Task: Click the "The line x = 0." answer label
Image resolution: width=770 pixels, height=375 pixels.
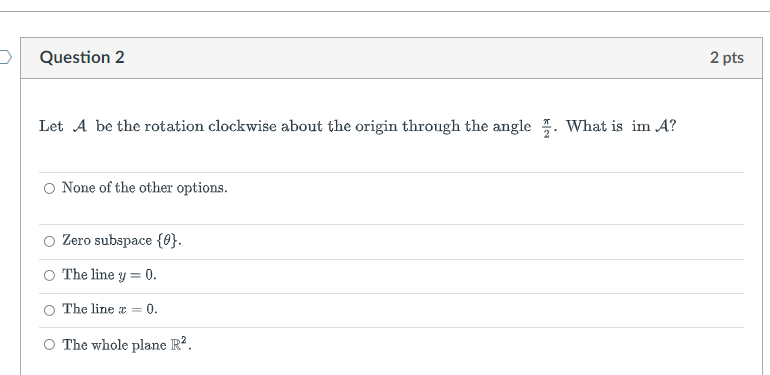Action: point(110,309)
